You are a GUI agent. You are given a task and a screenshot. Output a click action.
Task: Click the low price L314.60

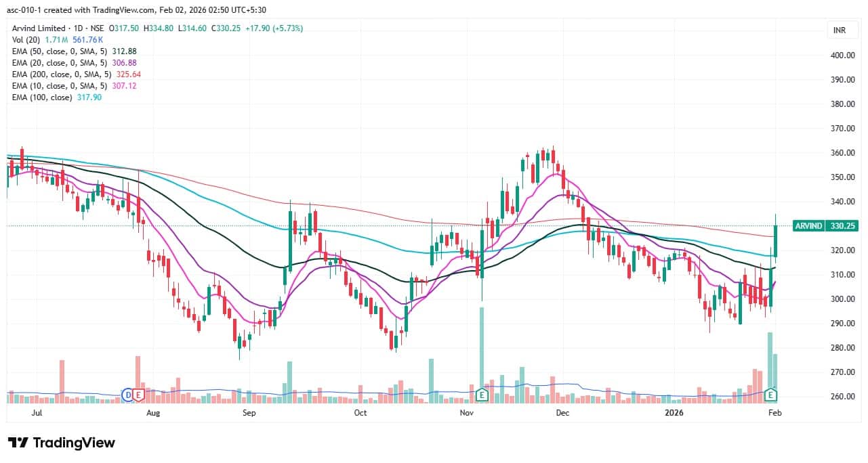(192, 28)
